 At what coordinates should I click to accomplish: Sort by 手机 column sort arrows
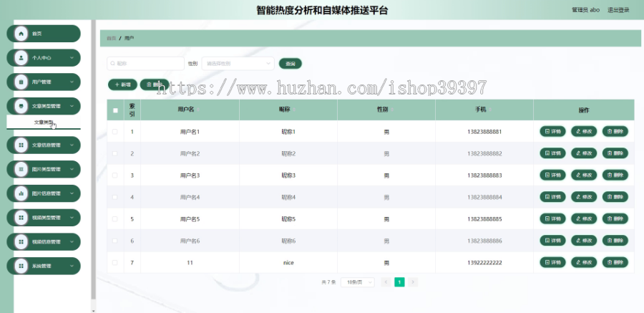[490, 110]
